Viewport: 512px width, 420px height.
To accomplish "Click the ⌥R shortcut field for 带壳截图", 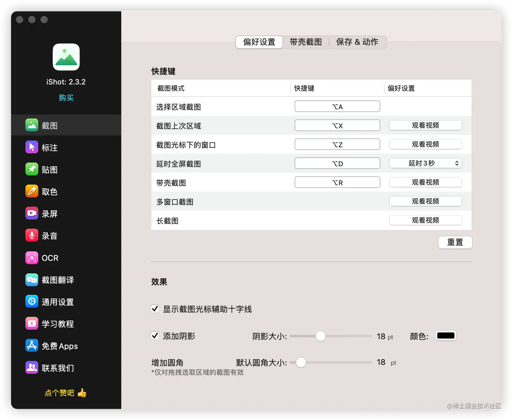I will [x=337, y=182].
